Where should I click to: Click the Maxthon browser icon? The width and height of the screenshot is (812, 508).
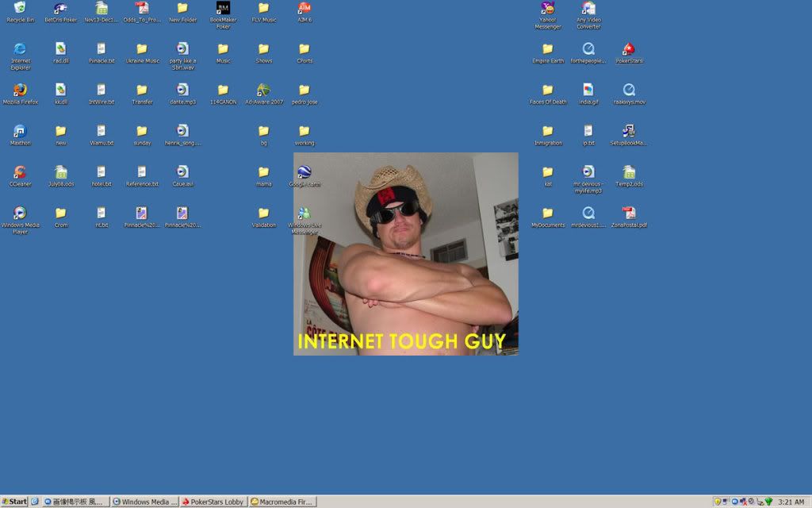[20, 131]
